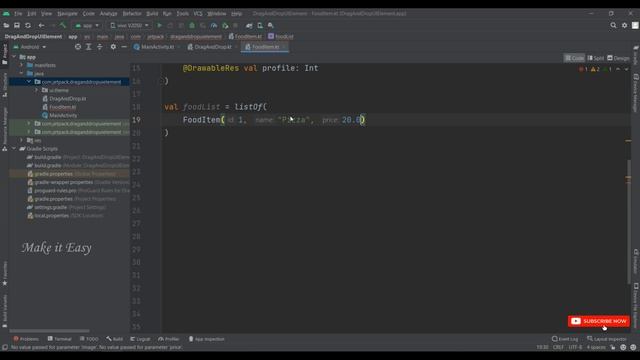The height and width of the screenshot is (360, 640).
Task: Open the View menu
Action: pyautogui.click(x=46, y=13)
